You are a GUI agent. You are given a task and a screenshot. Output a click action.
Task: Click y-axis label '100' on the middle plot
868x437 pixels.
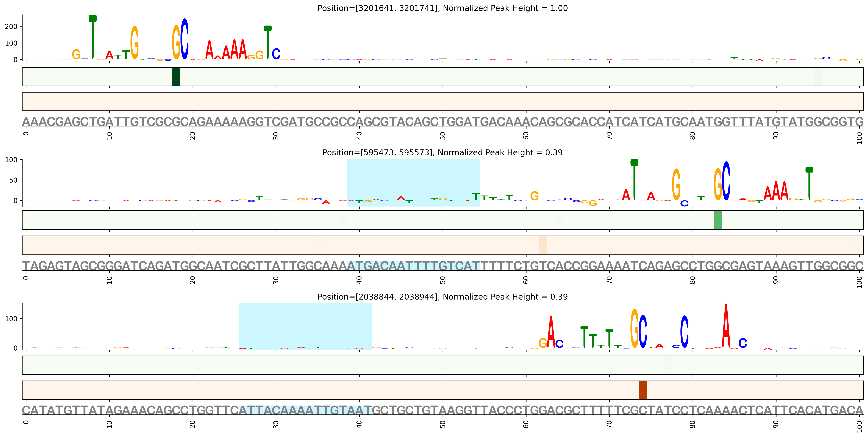tap(11, 160)
